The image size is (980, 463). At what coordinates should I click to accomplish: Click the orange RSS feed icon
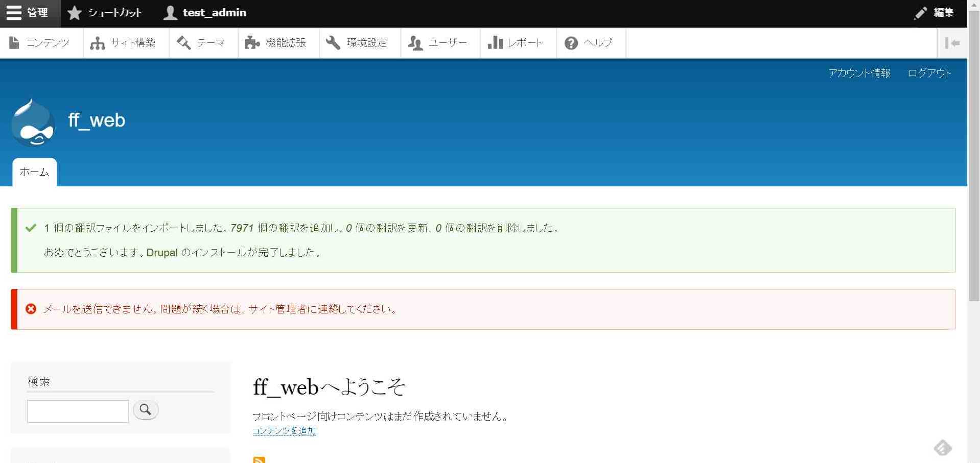(x=259, y=459)
